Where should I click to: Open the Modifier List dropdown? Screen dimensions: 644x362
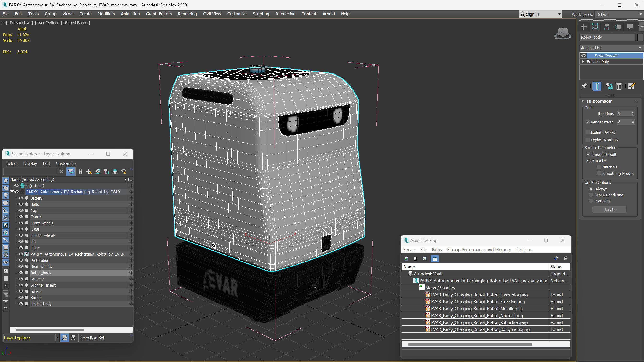pos(610,48)
